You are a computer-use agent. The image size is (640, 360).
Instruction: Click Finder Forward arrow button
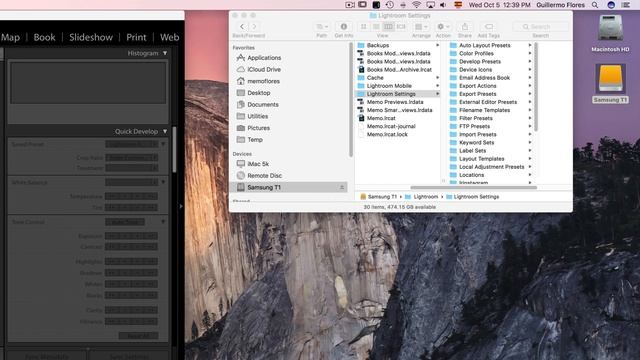[254, 27]
